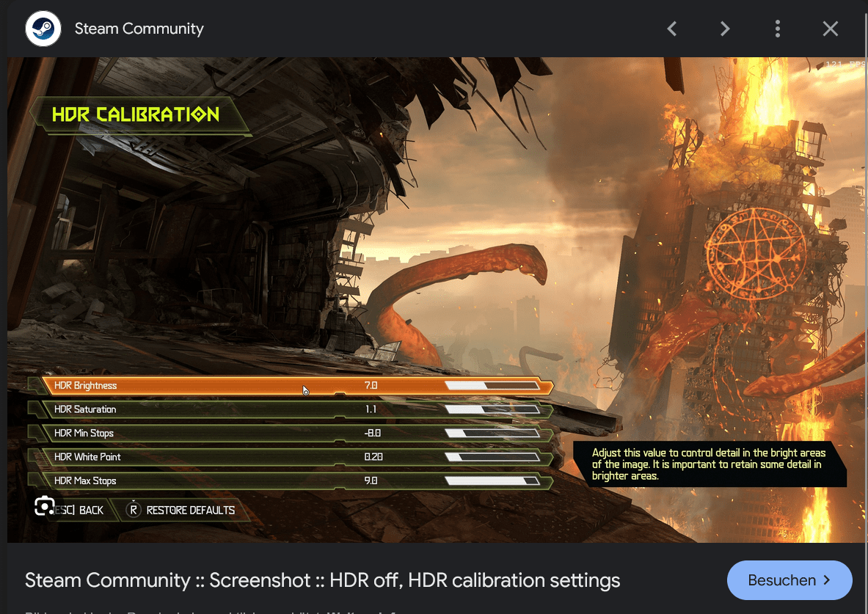Click the Besuchen button
The height and width of the screenshot is (614, 868).
click(x=789, y=580)
